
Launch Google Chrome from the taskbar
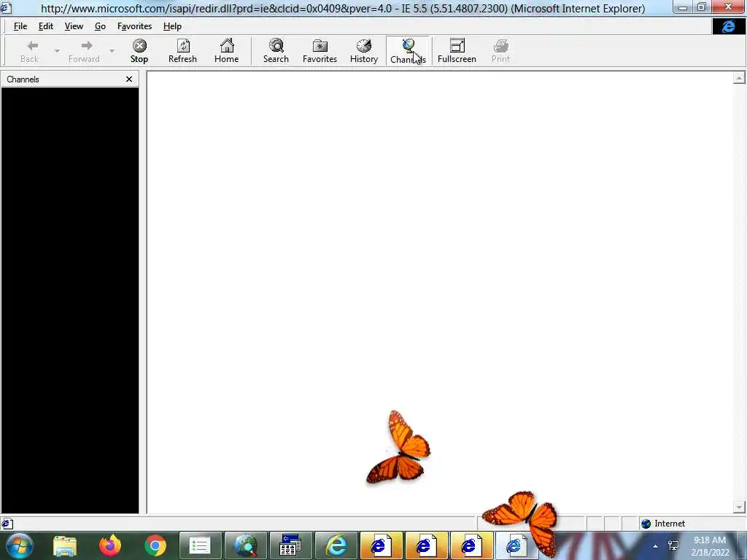(x=155, y=545)
